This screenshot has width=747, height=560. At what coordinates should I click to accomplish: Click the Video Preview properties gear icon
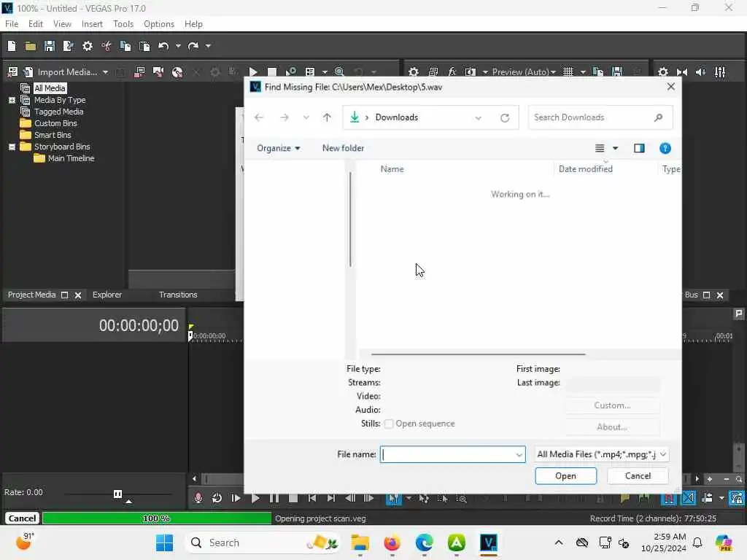pos(414,72)
